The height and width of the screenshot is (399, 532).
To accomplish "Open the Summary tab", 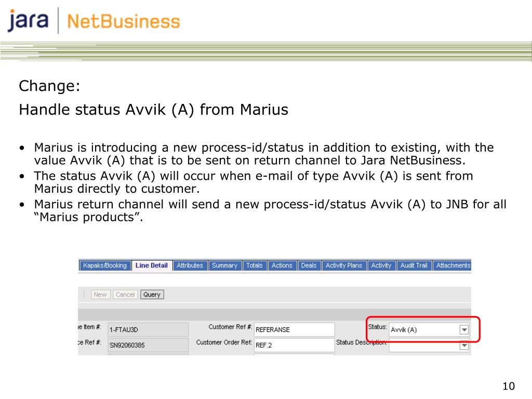I will [x=224, y=265].
